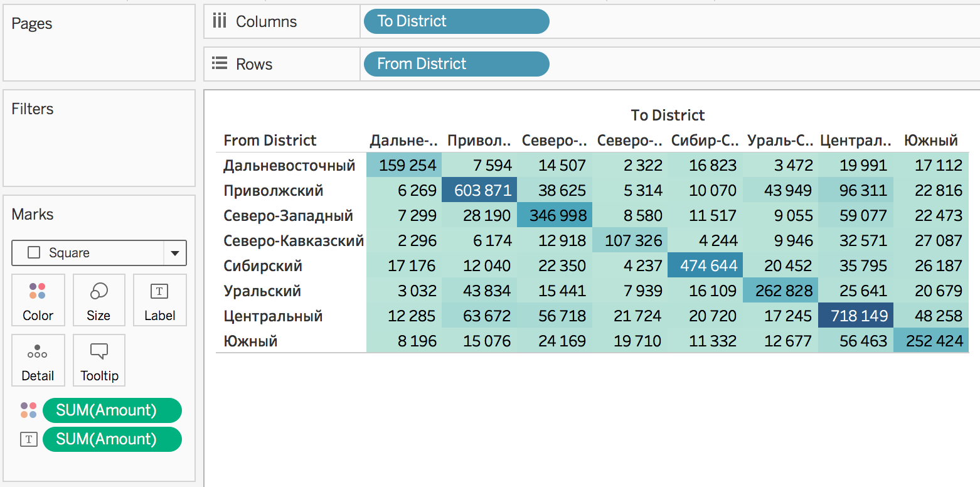Image resolution: width=980 pixels, height=487 pixels.
Task: Select the To District pill in Columns
Action: 456,21
